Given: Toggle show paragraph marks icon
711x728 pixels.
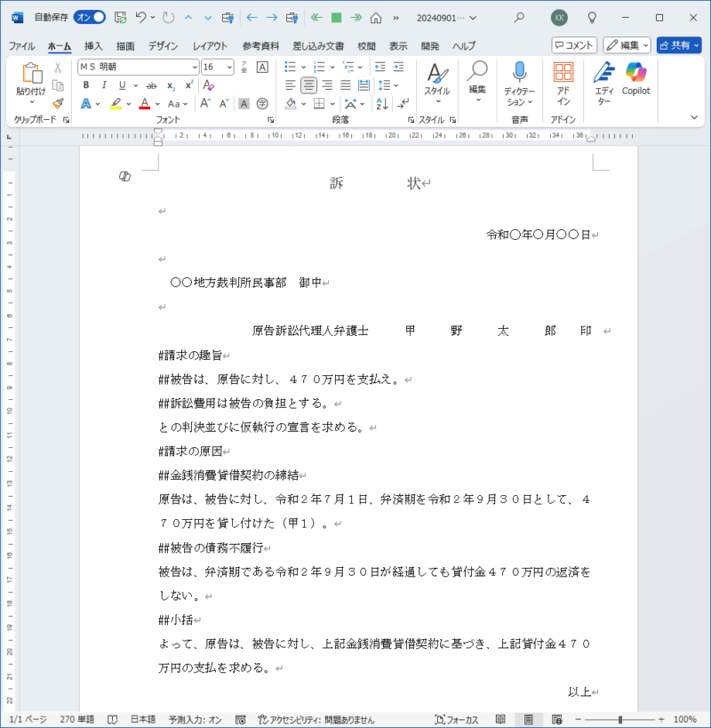Looking at the screenshot, I should pos(403,103).
